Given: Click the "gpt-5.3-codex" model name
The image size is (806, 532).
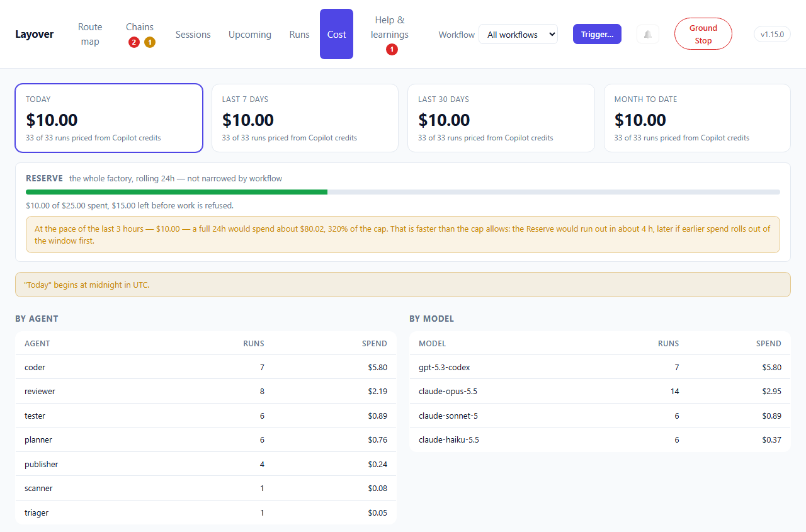Looking at the screenshot, I should pyautogui.click(x=445, y=367).
